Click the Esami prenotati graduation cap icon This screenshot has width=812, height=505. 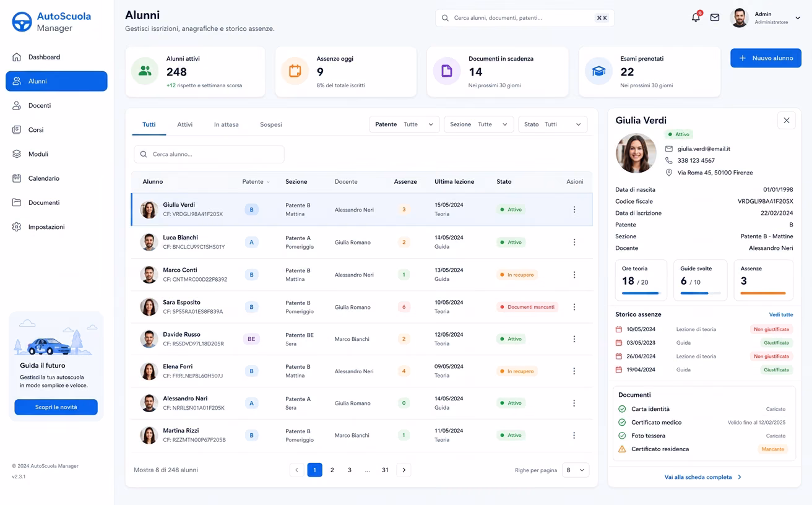coord(598,71)
